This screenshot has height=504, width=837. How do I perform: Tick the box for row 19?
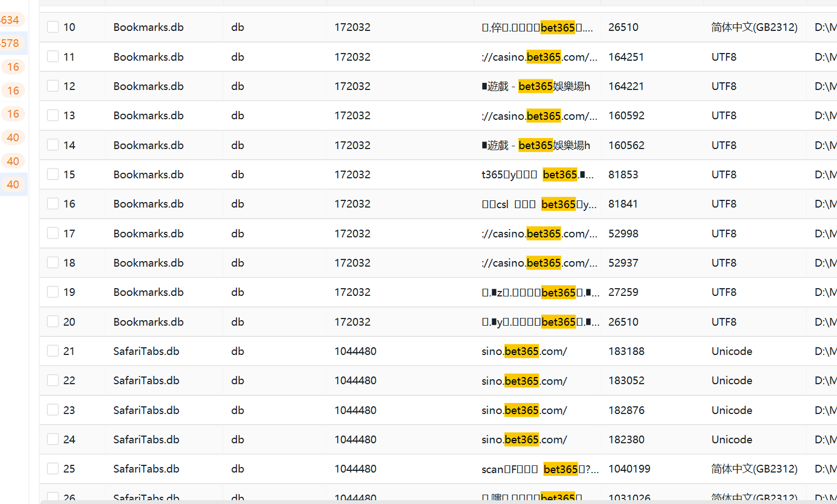tap(53, 291)
